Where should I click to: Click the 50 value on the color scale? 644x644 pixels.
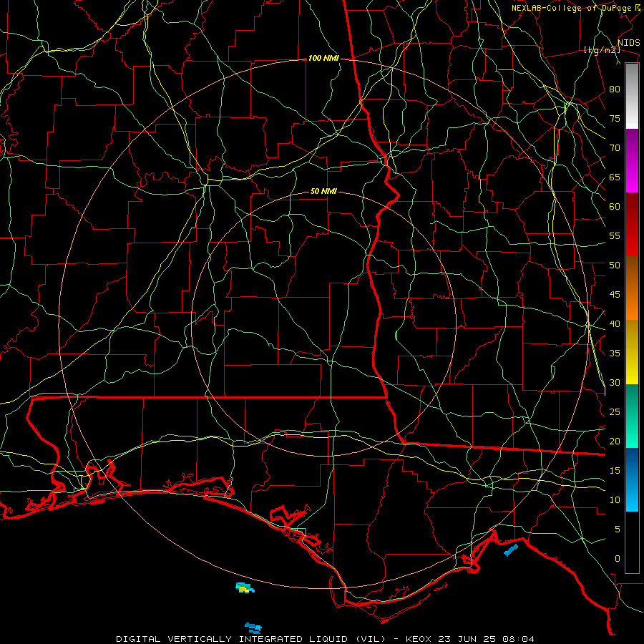click(x=615, y=265)
